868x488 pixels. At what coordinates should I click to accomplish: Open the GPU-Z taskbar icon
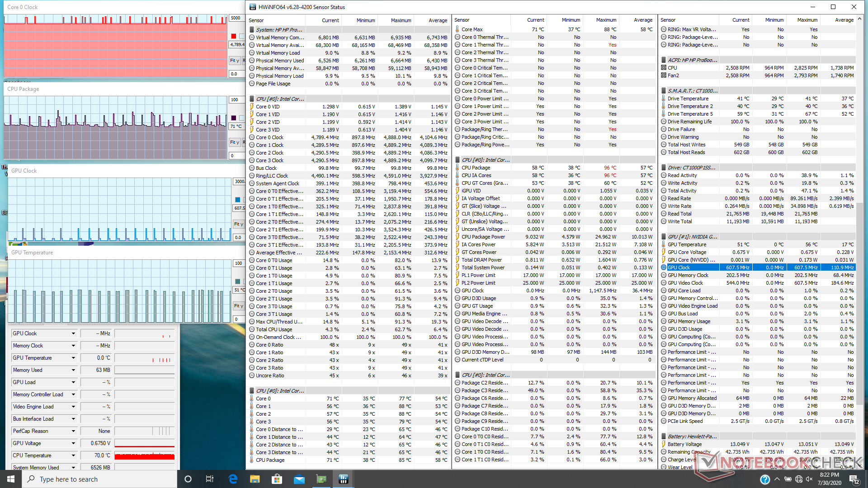(321, 479)
